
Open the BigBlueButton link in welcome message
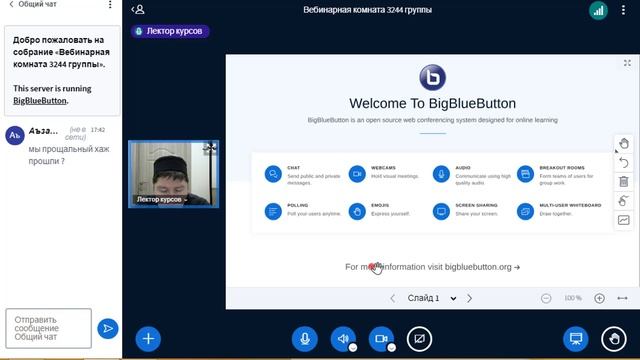pyautogui.click(x=40, y=100)
